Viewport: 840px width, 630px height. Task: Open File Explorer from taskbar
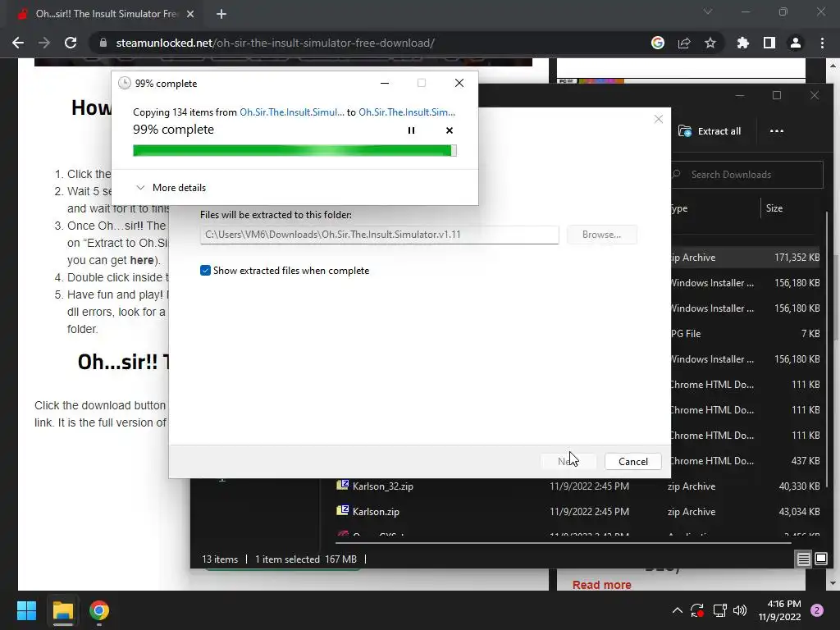[62, 610]
